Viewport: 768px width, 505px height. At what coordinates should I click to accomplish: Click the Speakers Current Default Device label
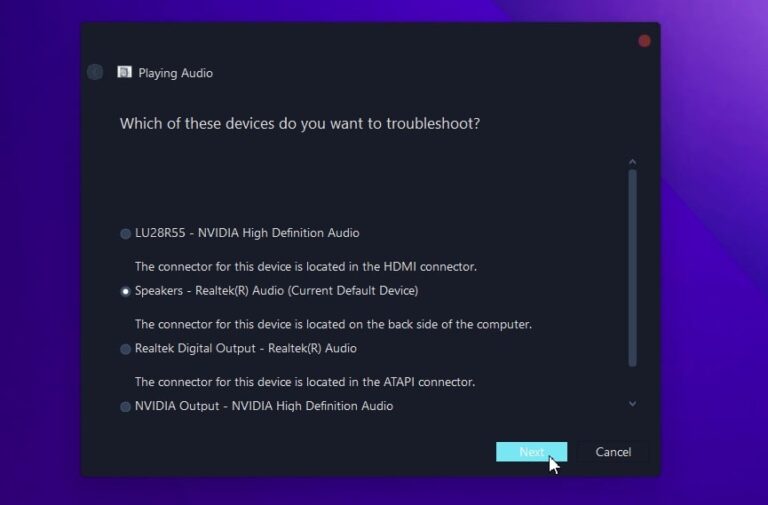tap(277, 290)
